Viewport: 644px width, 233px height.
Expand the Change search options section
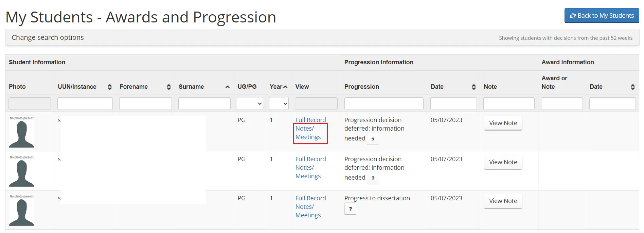[x=47, y=37]
